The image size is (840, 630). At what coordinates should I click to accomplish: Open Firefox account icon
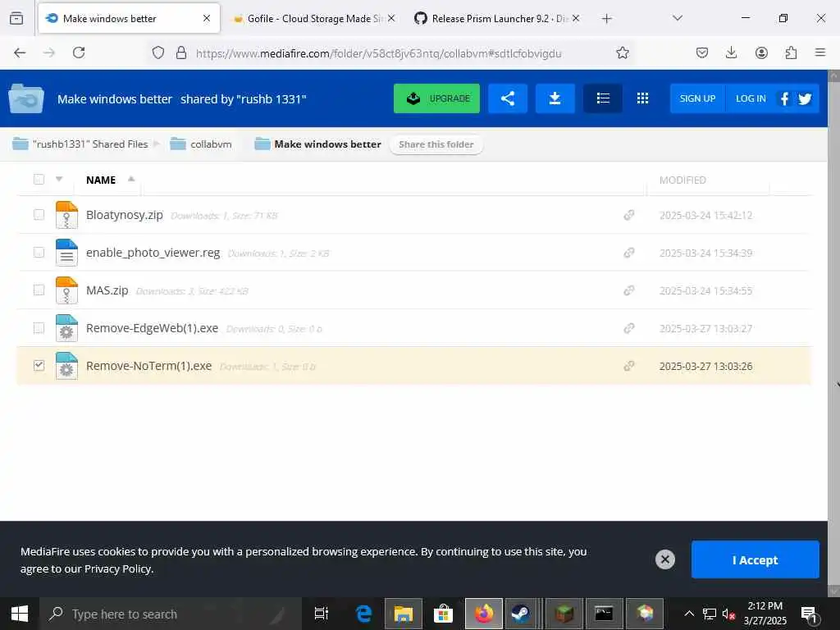(x=761, y=52)
